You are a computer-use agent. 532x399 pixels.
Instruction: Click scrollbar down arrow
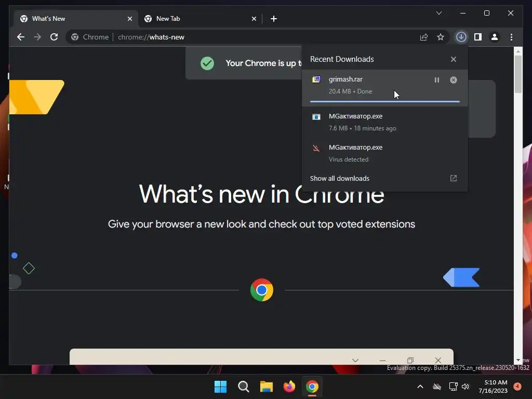[x=518, y=361]
